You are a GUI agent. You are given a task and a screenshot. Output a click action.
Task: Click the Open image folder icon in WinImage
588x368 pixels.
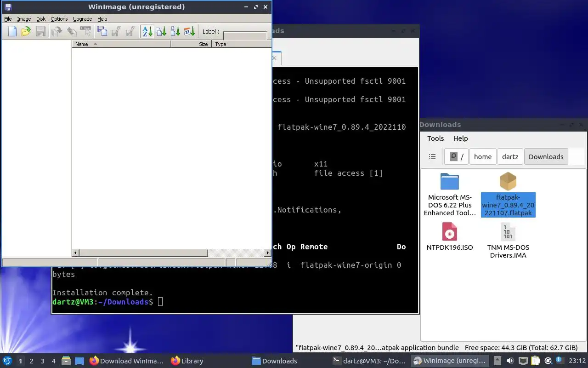(26, 31)
